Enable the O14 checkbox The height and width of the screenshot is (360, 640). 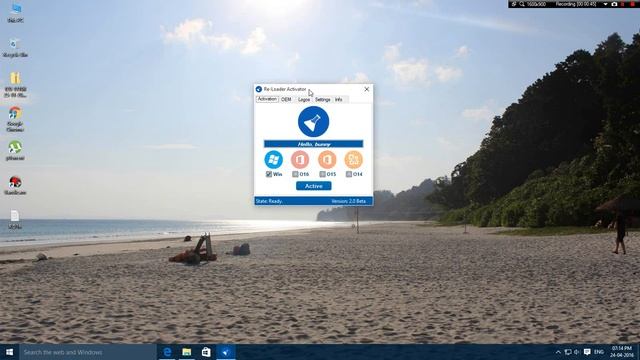tap(349, 174)
